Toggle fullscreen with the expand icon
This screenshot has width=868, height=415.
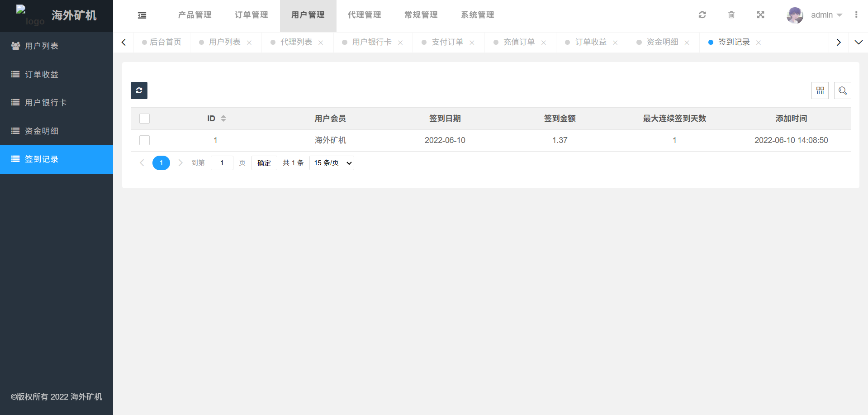(760, 15)
